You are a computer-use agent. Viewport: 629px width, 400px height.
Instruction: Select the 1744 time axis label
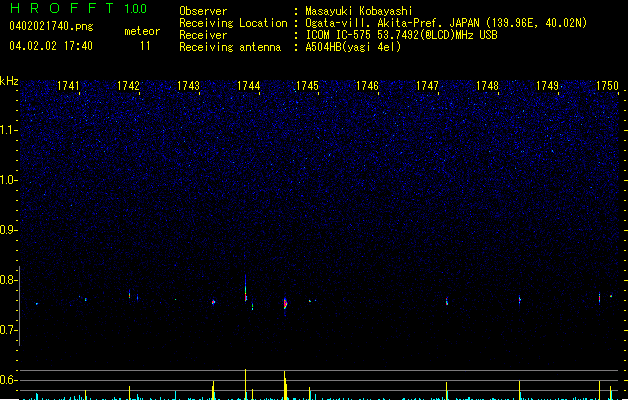click(x=248, y=87)
